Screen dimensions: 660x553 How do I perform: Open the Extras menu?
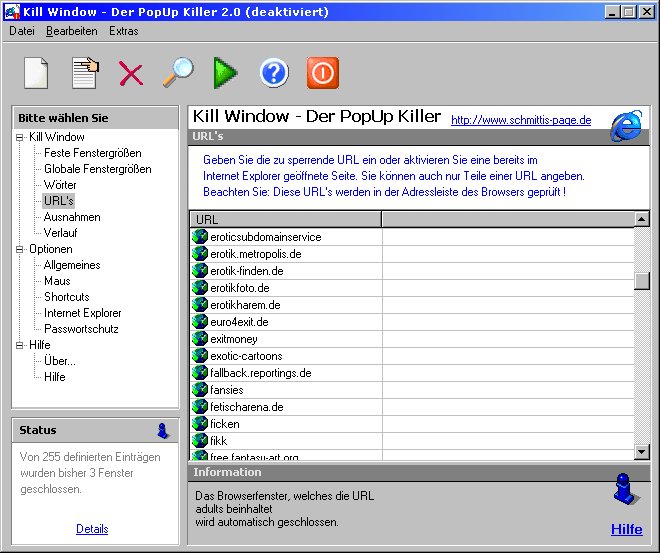tap(124, 31)
